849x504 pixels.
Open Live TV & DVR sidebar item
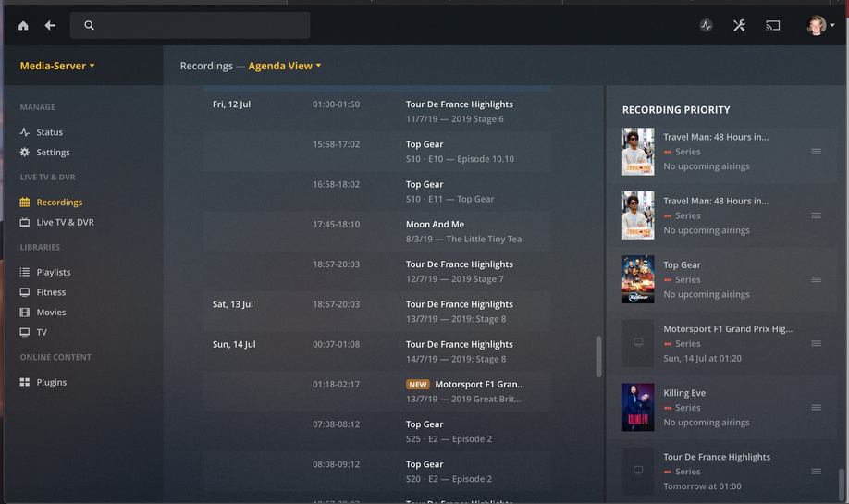(65, 222)
